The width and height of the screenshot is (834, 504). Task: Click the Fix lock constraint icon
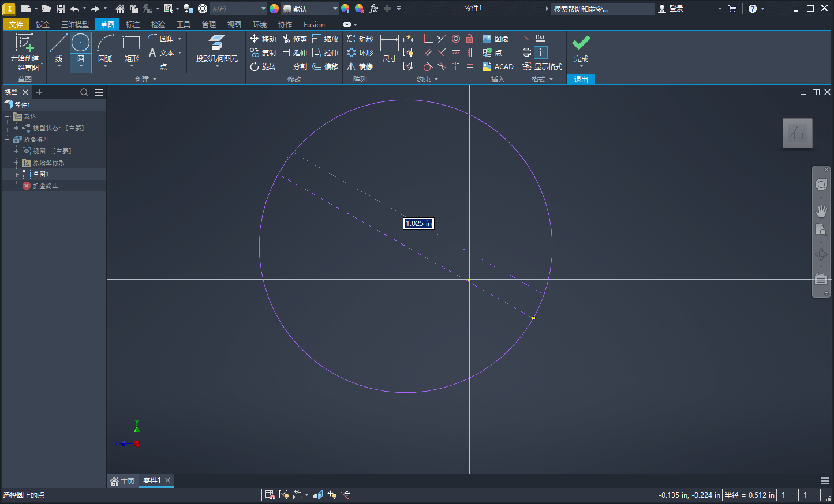tap(470, 39)
